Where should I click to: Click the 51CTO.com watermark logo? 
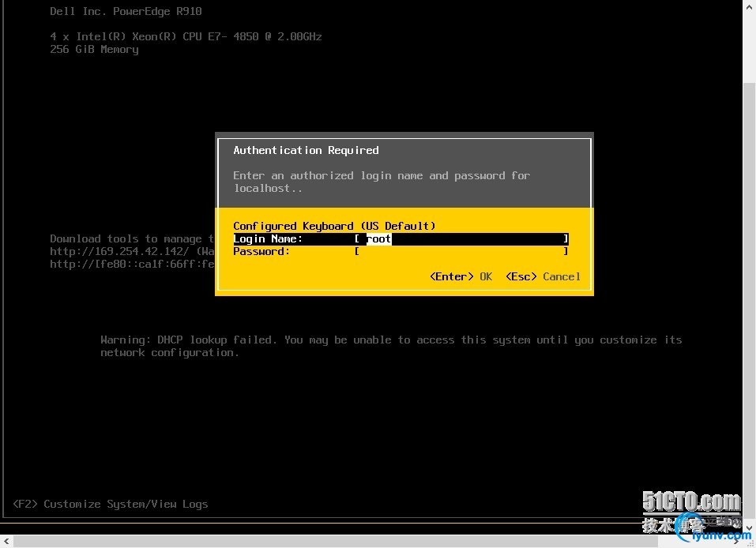[691, 502]
